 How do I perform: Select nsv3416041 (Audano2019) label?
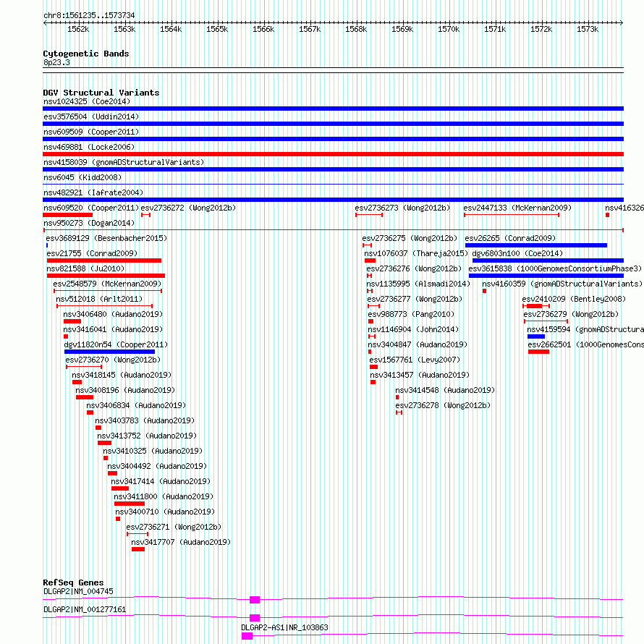point(113,329)
